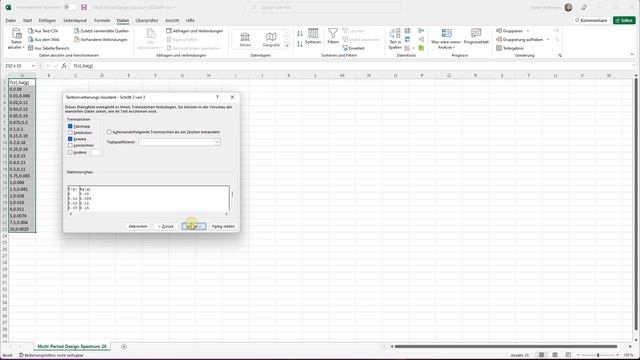Click the save icon in title bar
Viewport: 640px width, 360px height.
coord(84,7)
